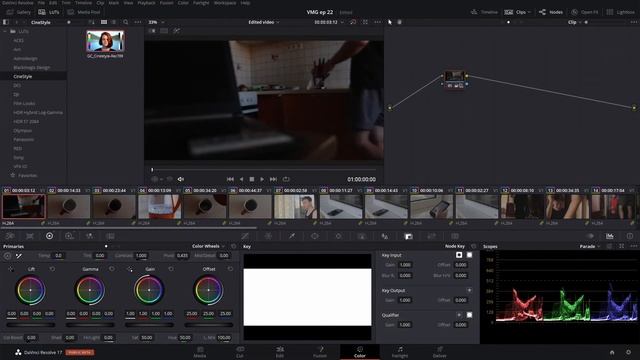Adjust the Gamma master wheel slider

(x=90, y=325)
